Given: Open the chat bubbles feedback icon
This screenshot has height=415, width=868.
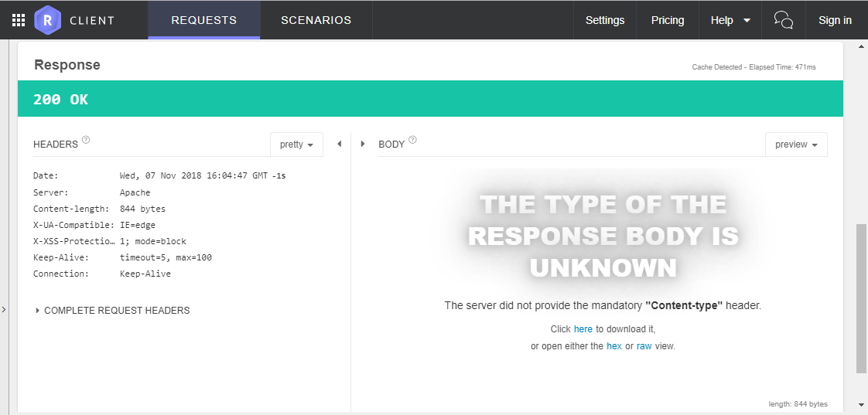Looking at the screenshot, I should (x=784, y=20).
